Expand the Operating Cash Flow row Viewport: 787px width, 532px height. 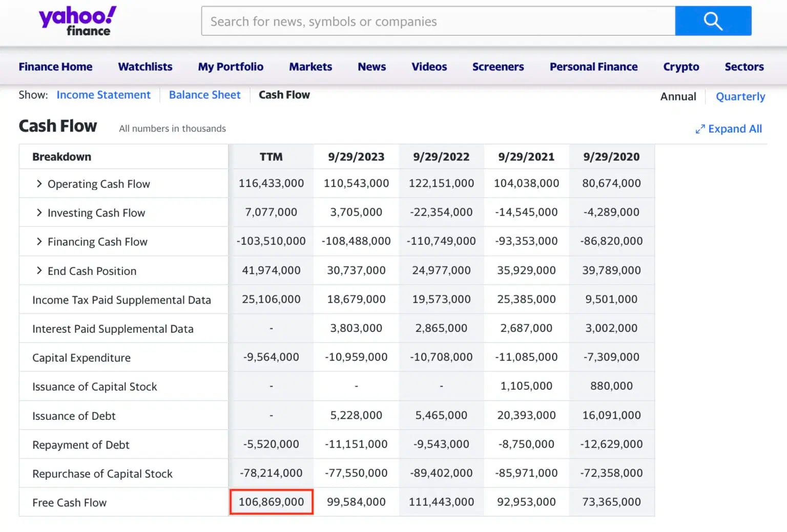(39, 183)
